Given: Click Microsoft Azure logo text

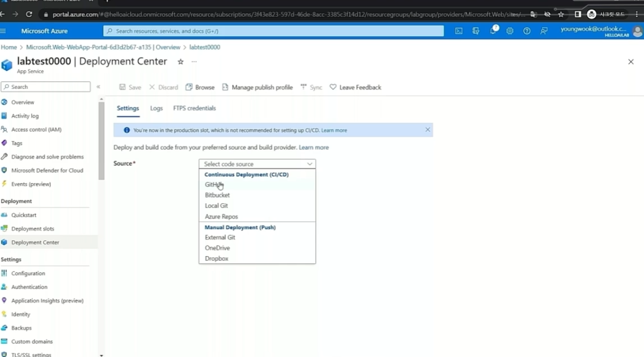Looking at the screenshot, I should [x=44, y=31].
